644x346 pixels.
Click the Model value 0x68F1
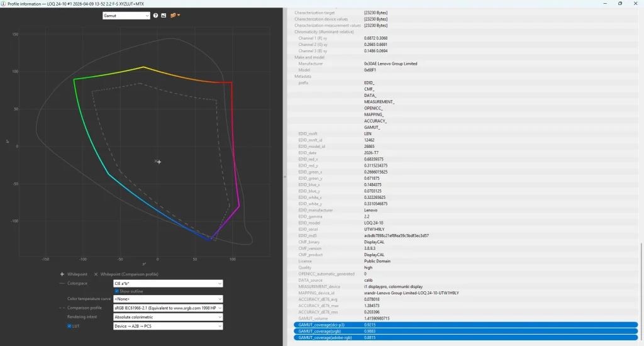point(370,70)
